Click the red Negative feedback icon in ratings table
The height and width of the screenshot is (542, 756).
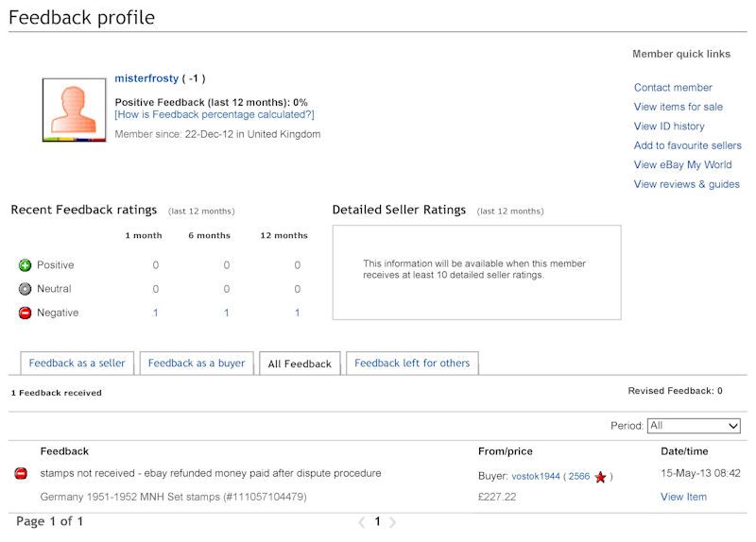click(26, 313)
